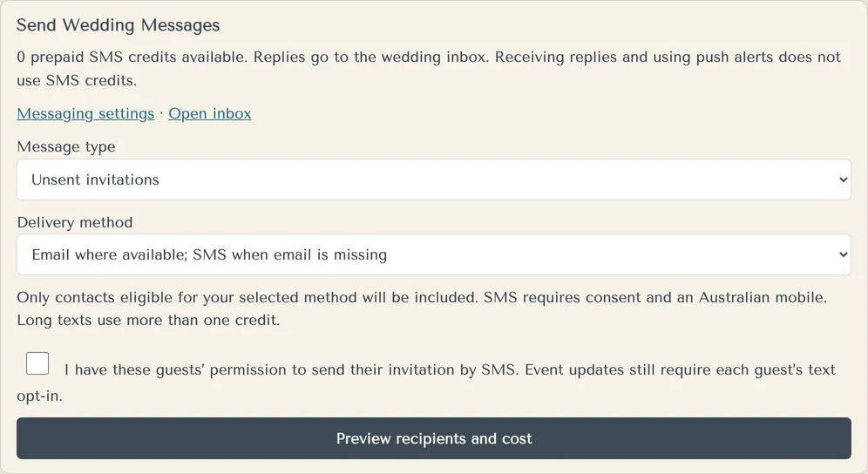868x474 pixels.
Task: Click the dot separator between the two links
Action: pyautogui.click(x=161, y=113)
